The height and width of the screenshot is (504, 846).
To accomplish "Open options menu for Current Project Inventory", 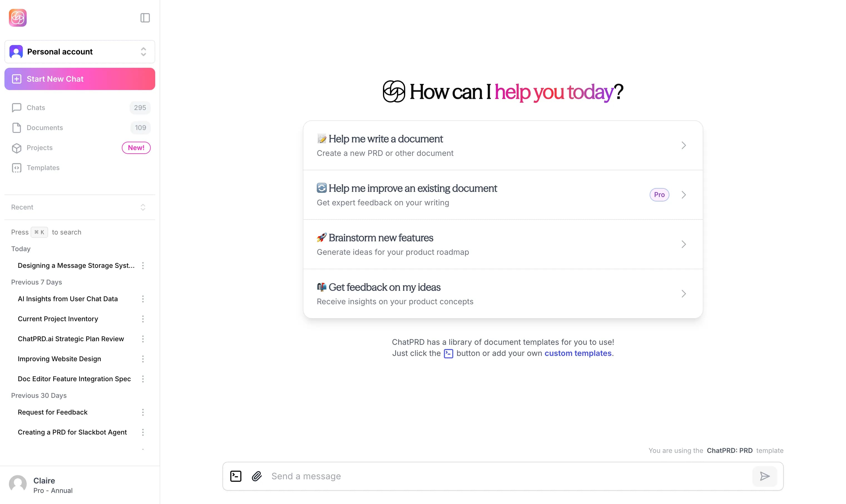I will click(143, 319).
